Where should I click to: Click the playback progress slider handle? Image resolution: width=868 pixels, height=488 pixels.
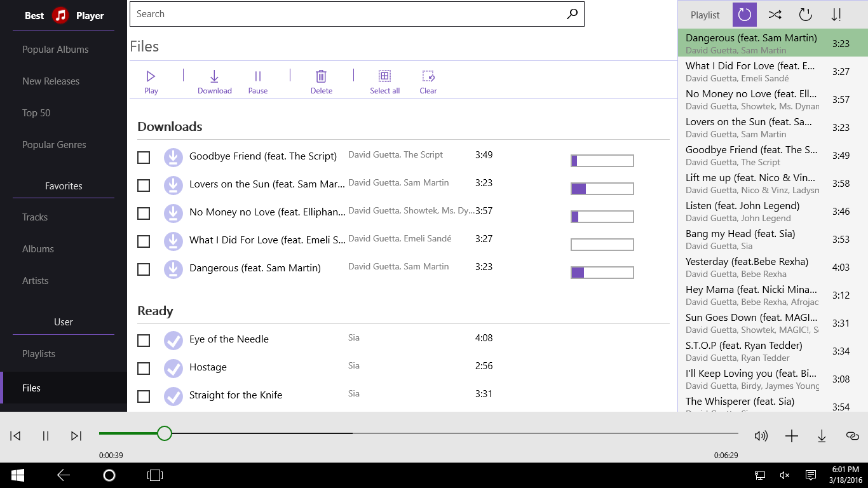click(164, 433)
